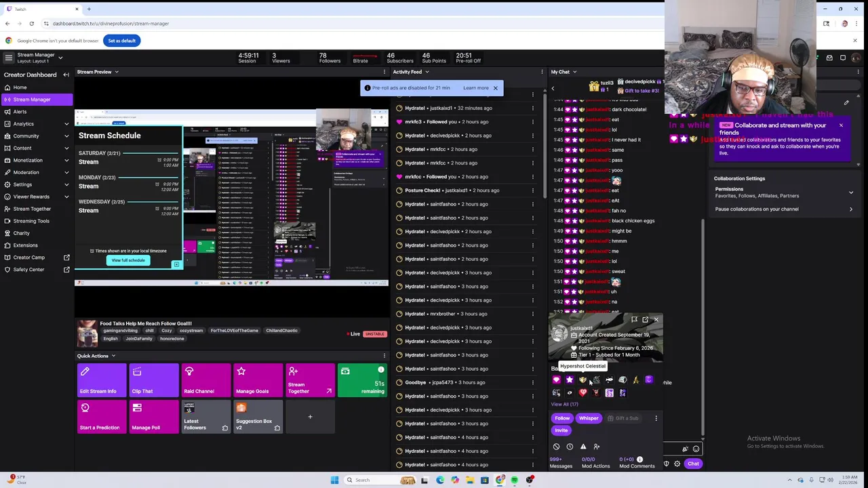Start a Prediction from quick actions
Image resolution: width=868 pixels, height=488 pixels.
coord(102,417)
